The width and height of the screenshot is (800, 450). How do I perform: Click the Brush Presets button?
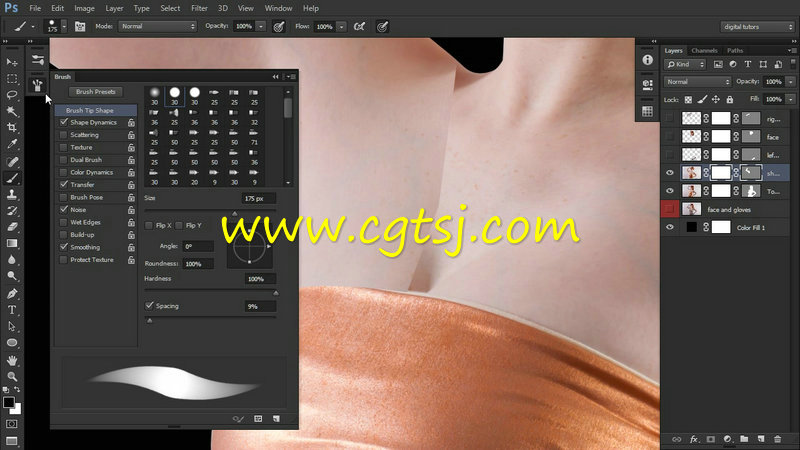pyautogui.click(x=95, y=92)
